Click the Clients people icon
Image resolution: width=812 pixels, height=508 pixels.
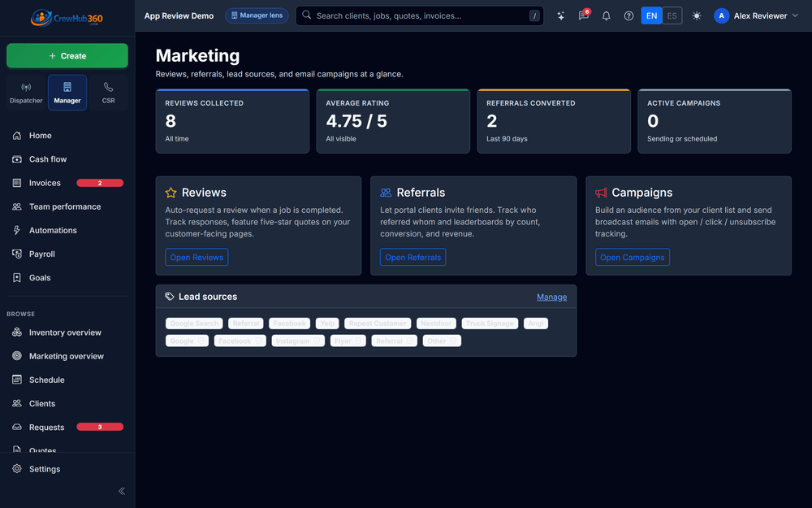click(17, 403)
